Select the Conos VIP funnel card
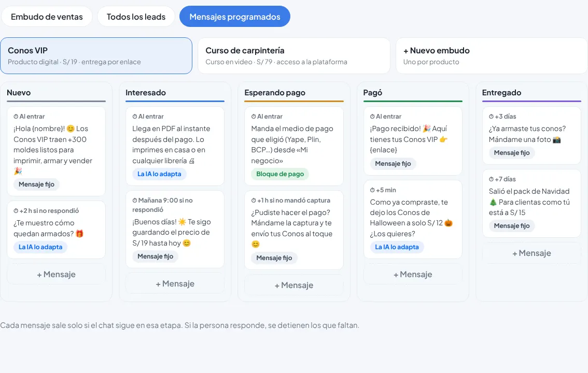588x373 pixels. tap(96, 56)
